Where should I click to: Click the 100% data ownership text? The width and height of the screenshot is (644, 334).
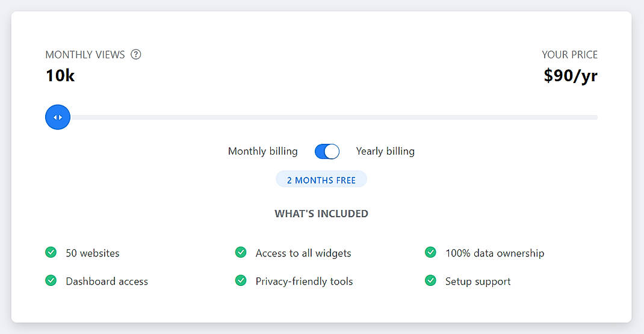[495, 253]
